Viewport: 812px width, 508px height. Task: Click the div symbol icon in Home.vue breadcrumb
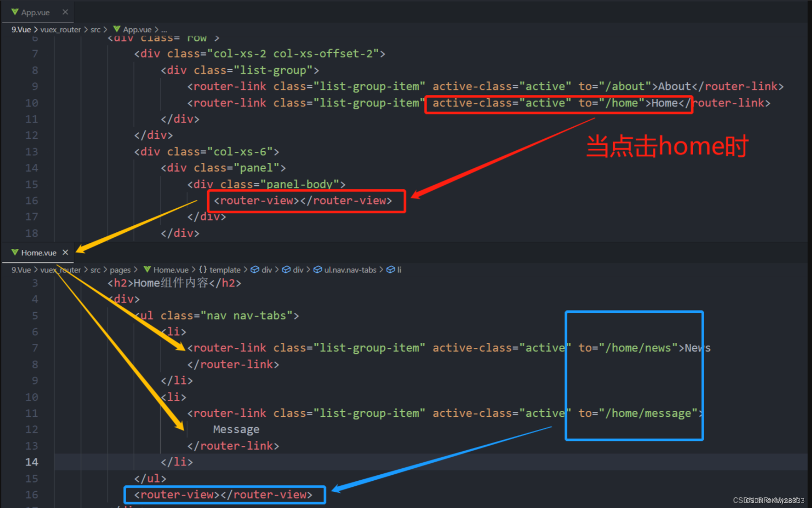coord(255,270)
